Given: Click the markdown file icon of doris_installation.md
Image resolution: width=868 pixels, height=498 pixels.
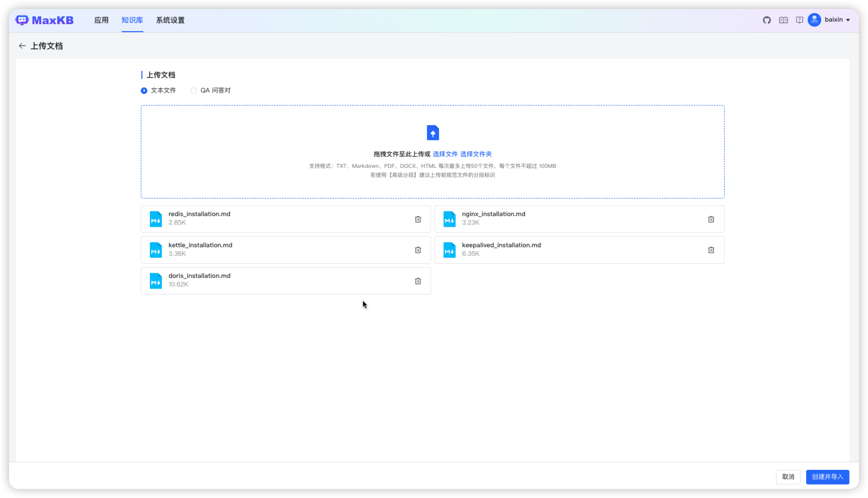Looking at the screenshot, I should point(155,281).
